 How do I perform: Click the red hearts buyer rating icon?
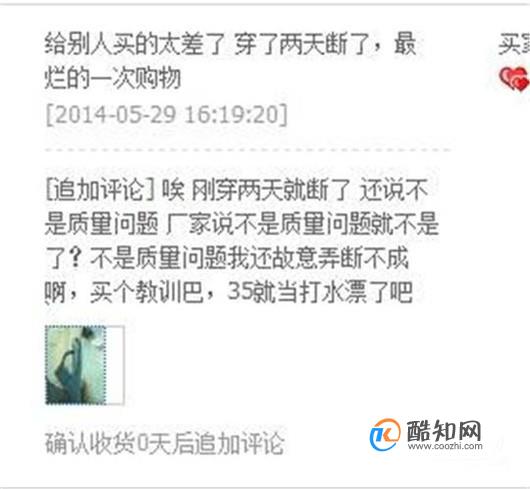click(514, 79)
